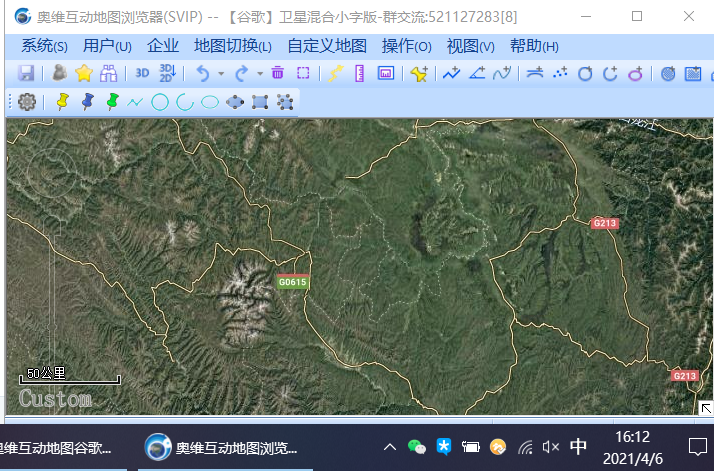Image resolution: width=714 pixels, height=471 pixels.
Task: Click the purple framed area measure icon
Action: coord(386,73)
